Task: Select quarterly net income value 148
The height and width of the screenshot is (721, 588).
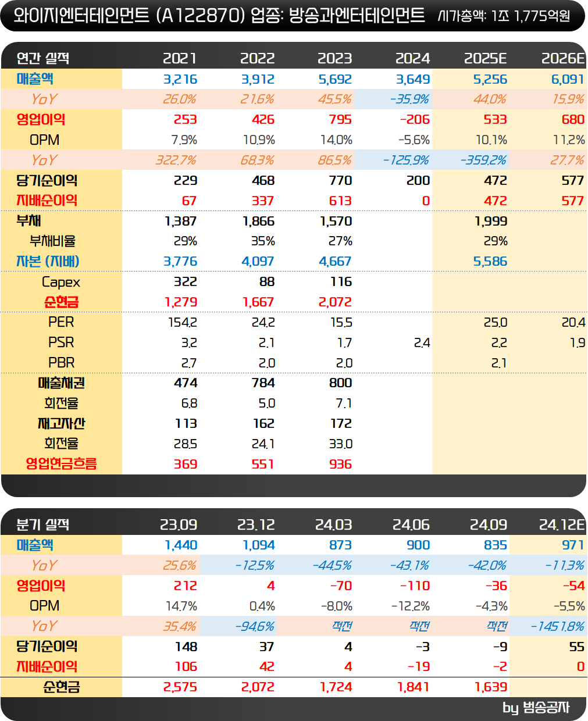Action: click(186, 647)
